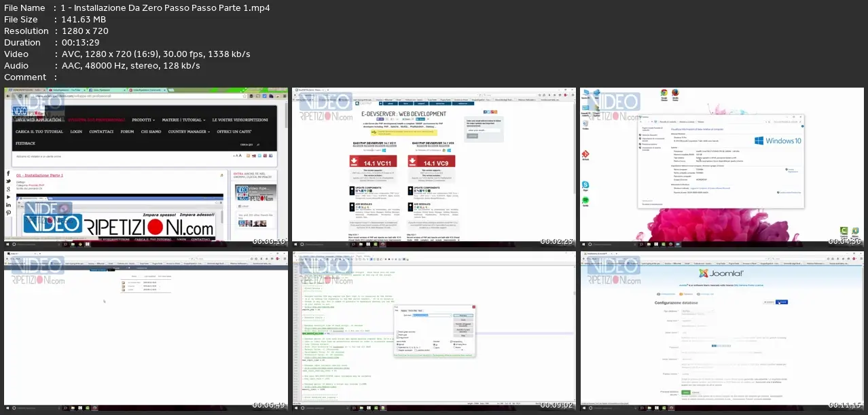Open LOGIN menu item

76,132
